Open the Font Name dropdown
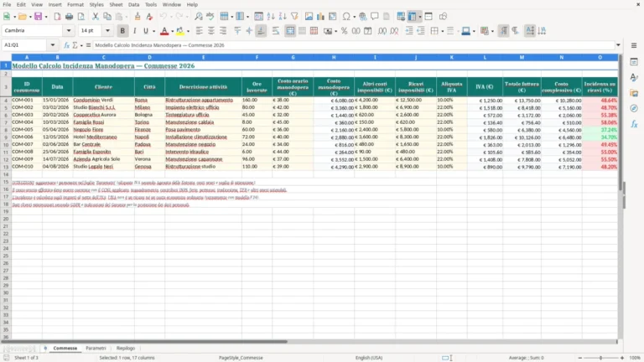Screen dimensions: 644x362 tap(69, 30)
